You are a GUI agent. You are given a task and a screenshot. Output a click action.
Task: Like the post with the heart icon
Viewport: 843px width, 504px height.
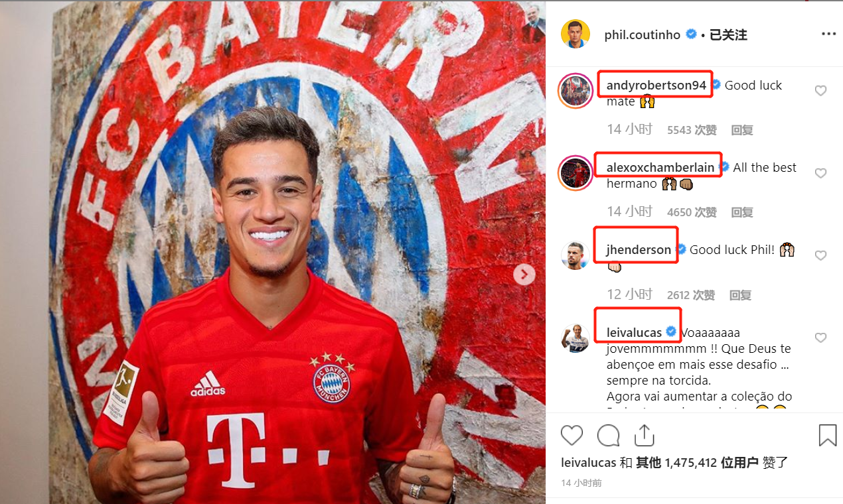[x=572, y=436]
